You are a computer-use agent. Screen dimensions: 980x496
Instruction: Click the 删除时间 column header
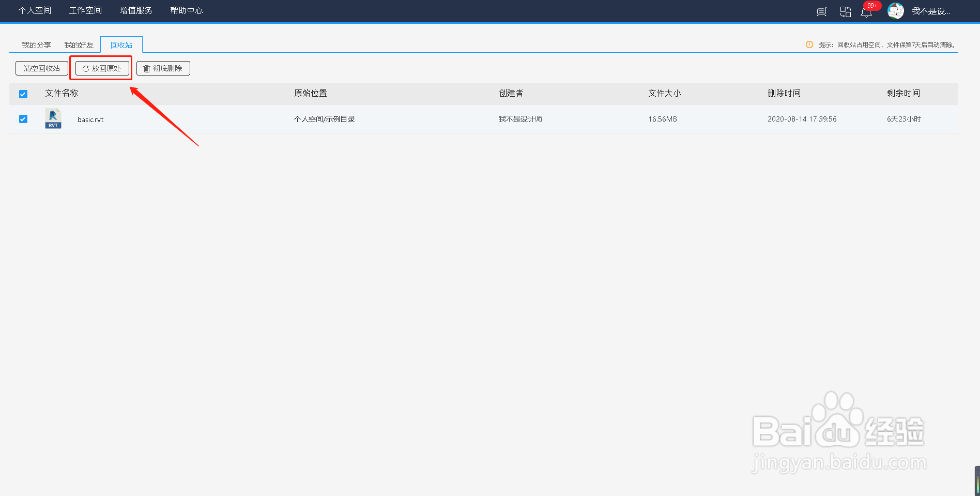coord(784,93)
